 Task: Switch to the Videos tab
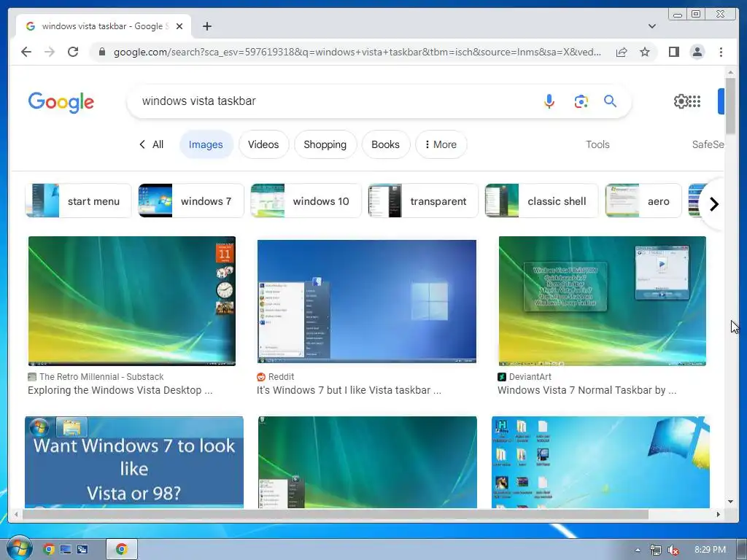coord(263,144)
